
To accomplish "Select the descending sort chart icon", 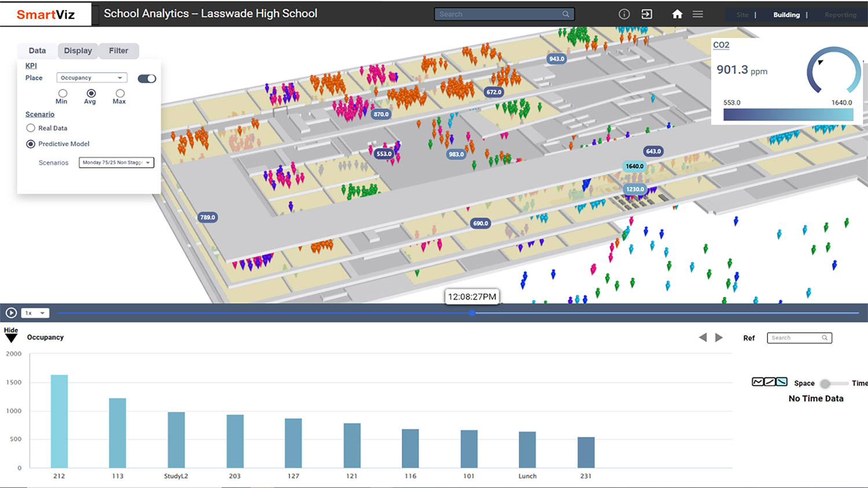I will coord(782,382).
